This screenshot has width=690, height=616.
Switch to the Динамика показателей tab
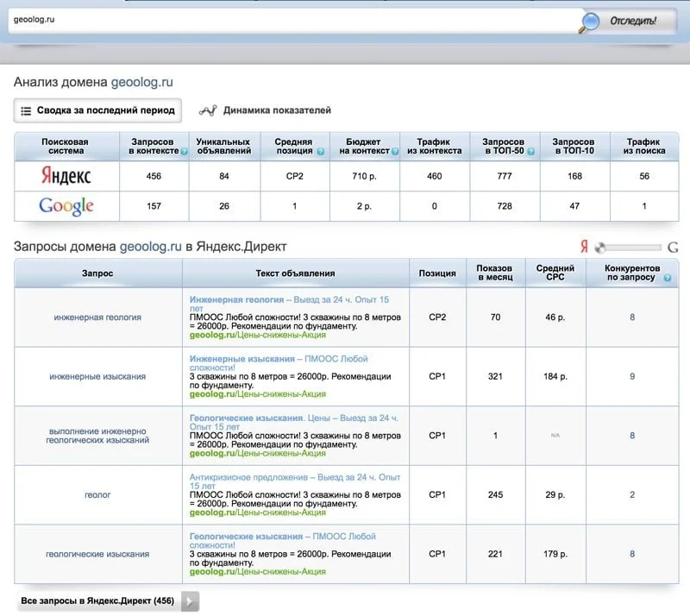coord(277,110)
